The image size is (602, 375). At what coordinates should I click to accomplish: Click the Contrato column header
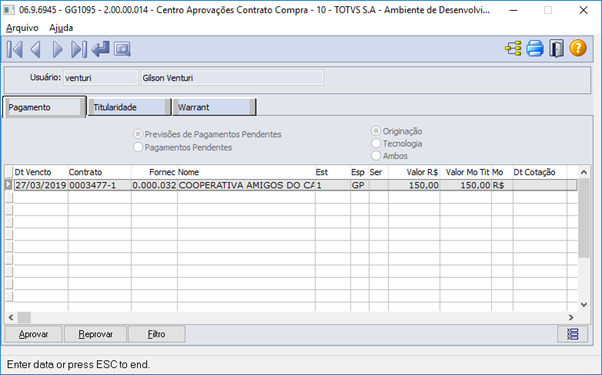(99, 172)
